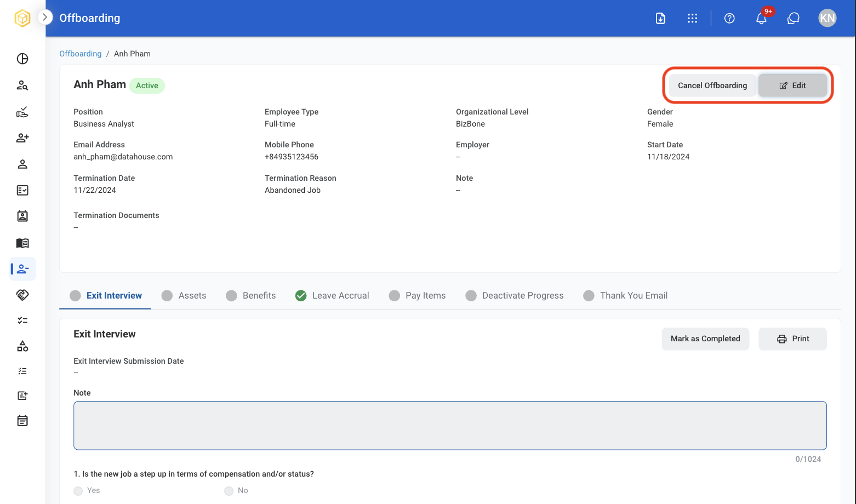Click the shapes sidebar icon
Viewport: 856px width, 504px height.
[x=22, y=346]
